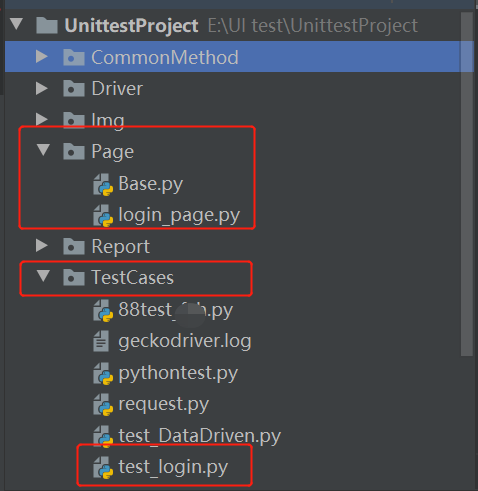
Task: Collapse the Page folder arrow
Action: click(x=43, y=150)
